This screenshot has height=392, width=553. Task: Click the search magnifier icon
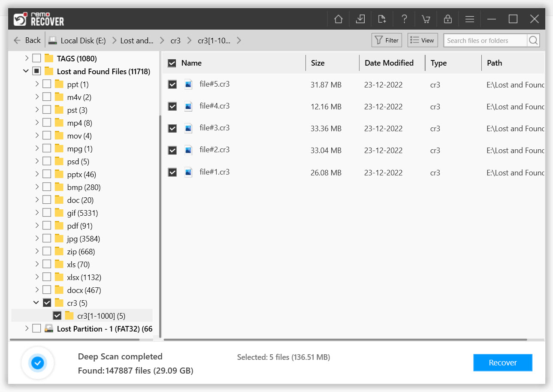pos(533,40)
